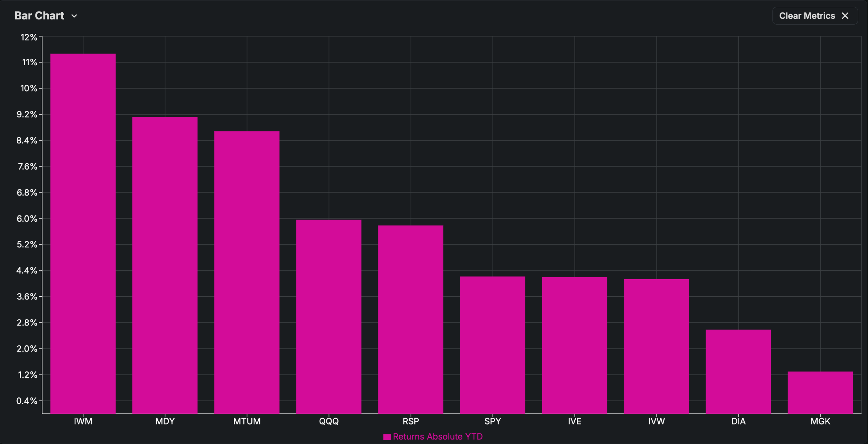Select the IVW bar
Screen dimensions: 868x444
[657, 346]
